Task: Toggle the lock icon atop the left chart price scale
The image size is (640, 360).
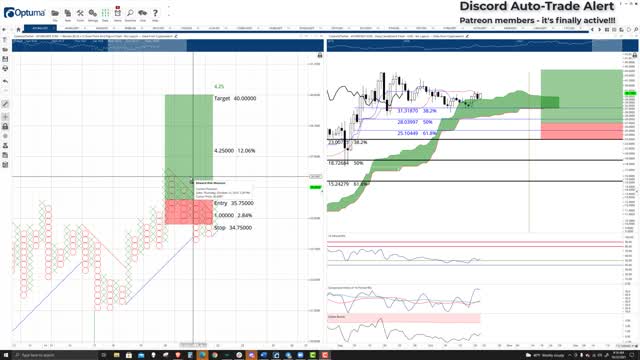Action: [x=320, y=55]
